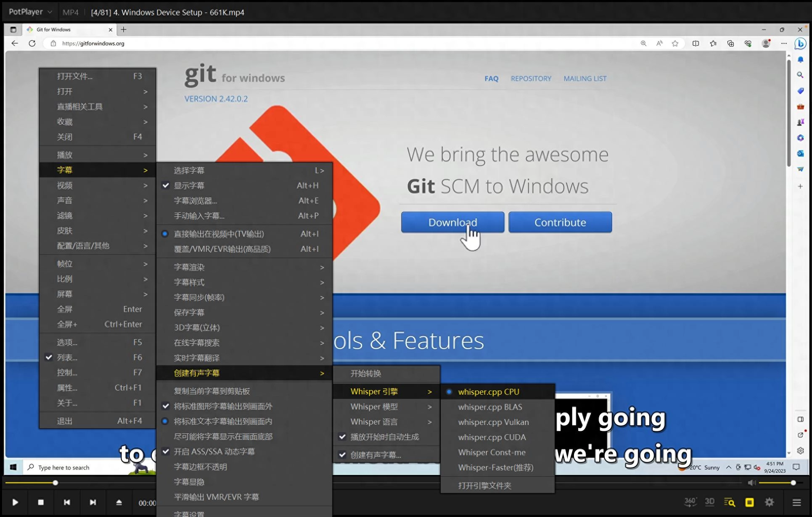Screen dimensions: 812x517
Task: Mute audio via speaker icon
Action: tap(751, 483)
